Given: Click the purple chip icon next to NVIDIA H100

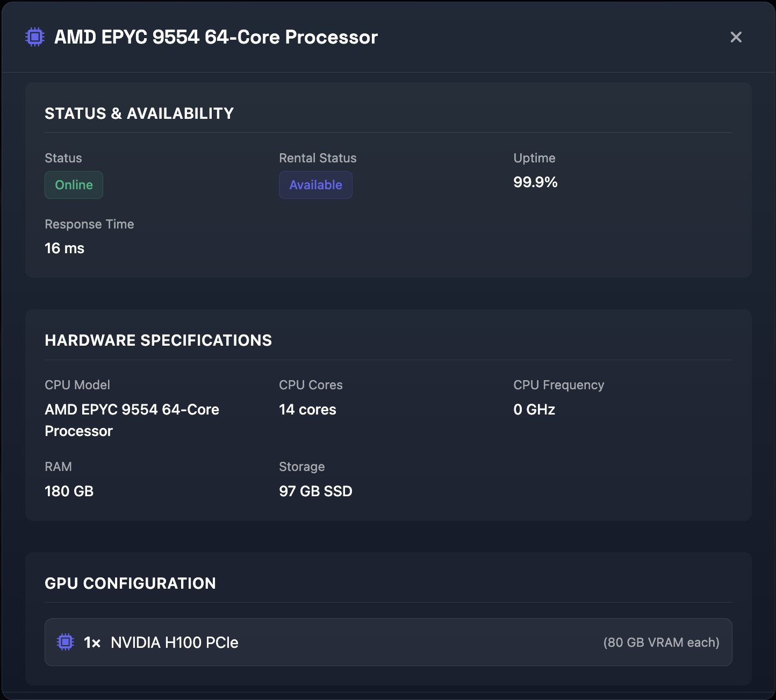Looking at the screenshot, I should point(66,642).
